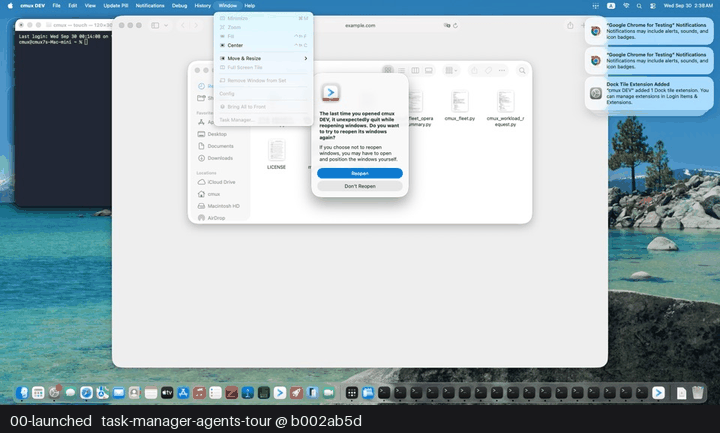Open the Notifications menu in menu bar
This screenshot has height=433, width=720.
pos(150,6)
